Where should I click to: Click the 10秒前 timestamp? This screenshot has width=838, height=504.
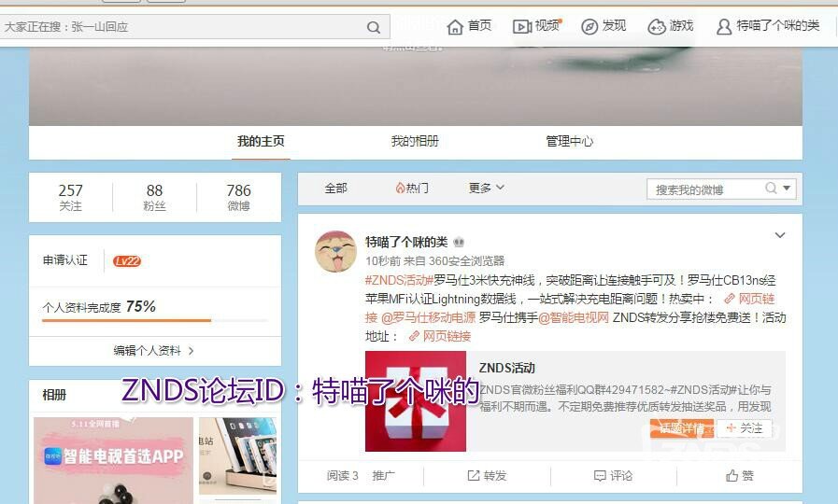click(x=383, y=261)
